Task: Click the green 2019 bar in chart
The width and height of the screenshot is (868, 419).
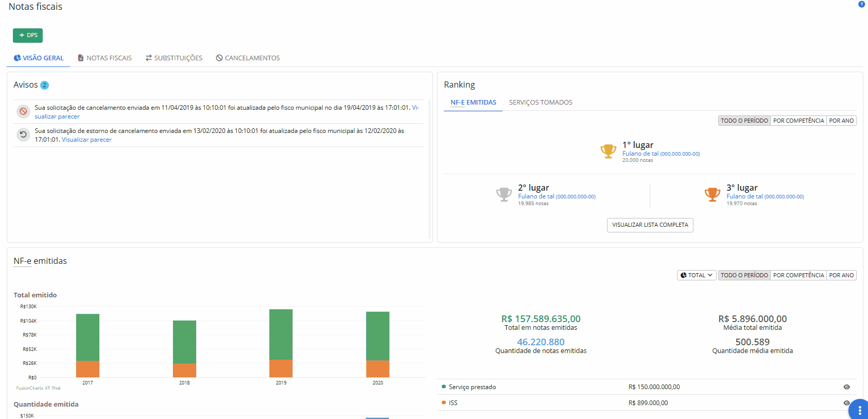Action: (x=281, y=334)
